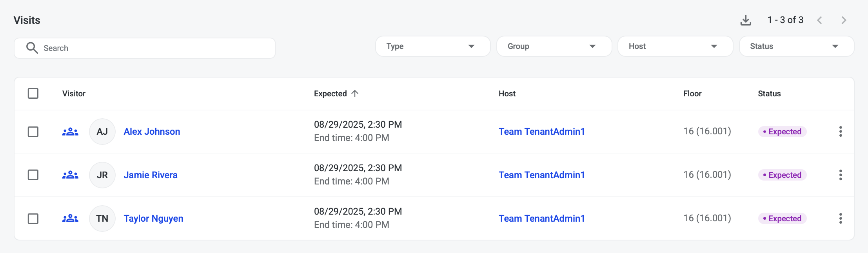The width and height of the screenshot is (868, 253).
Task: Click group icon in Alex Johnson row
Action: coord(70,132)
